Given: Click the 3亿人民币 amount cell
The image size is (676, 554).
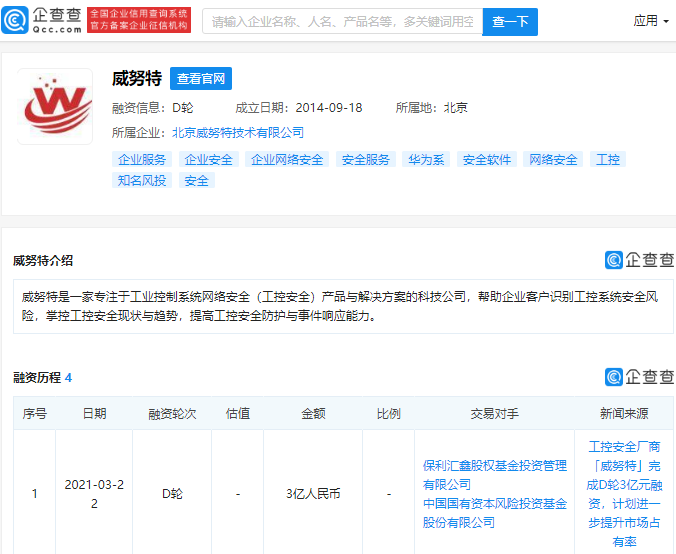Looking at the screenshot, I should point(313,494).
